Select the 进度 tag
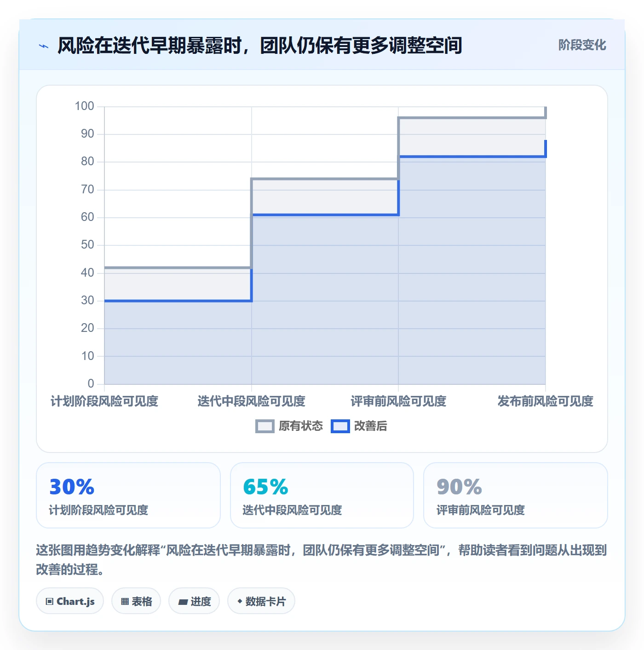 (x=194, y=601)
